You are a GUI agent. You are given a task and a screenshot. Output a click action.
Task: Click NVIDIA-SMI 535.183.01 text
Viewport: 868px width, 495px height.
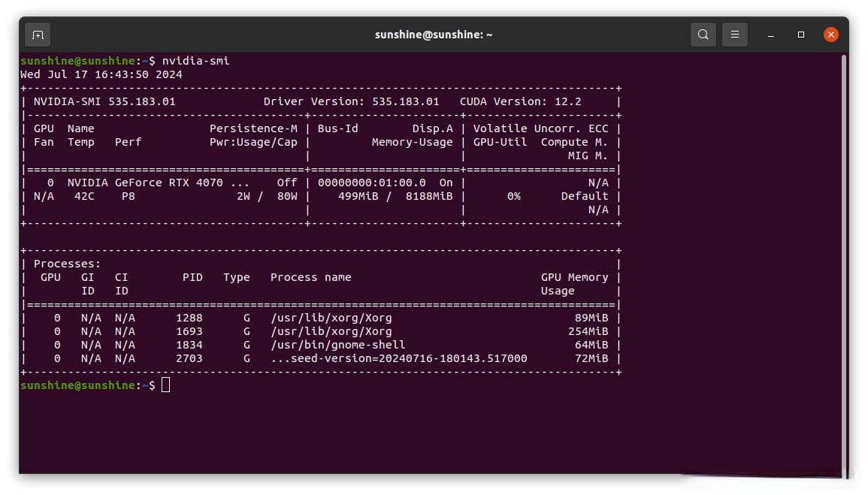104,101
